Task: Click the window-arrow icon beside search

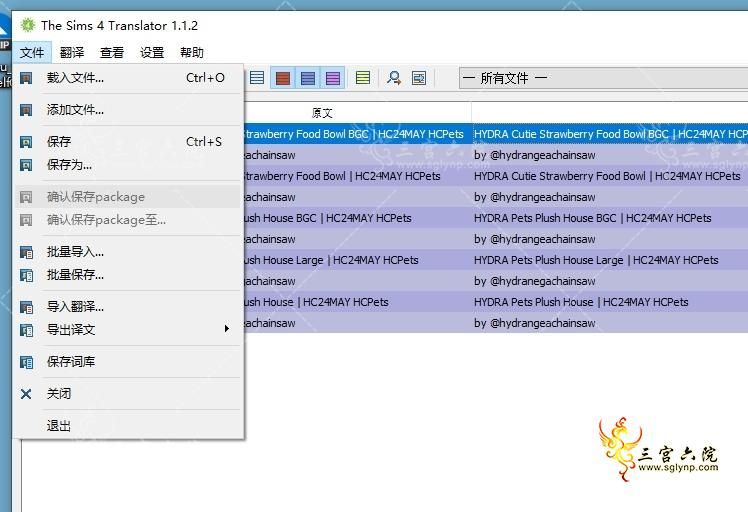Action: point(419,78)
